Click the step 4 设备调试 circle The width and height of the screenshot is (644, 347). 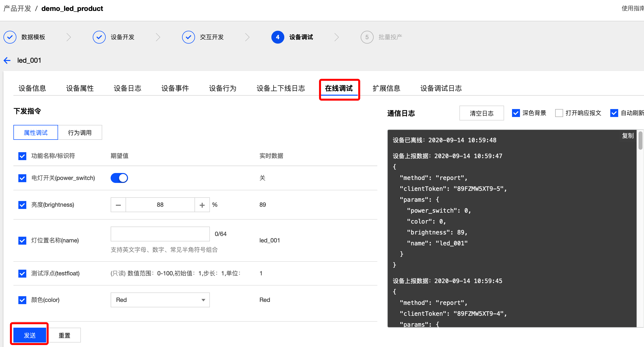tap(278, 37)
